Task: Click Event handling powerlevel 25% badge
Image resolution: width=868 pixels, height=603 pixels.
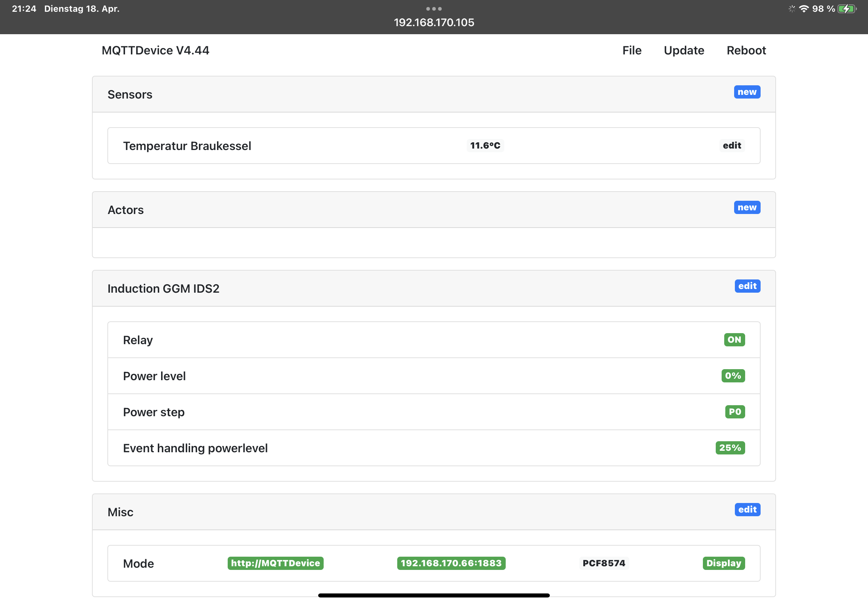Action: coord(730,448)
